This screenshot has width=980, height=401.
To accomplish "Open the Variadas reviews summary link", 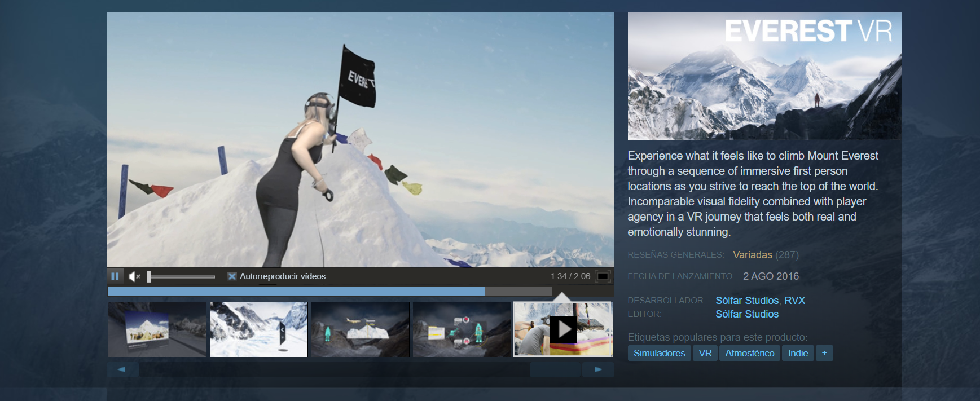I will (x=752, y=255).
